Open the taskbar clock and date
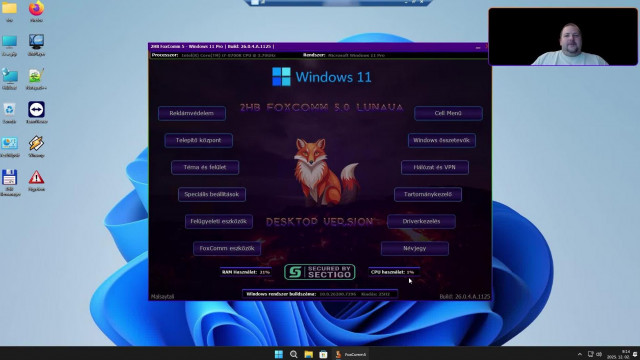 coord(618,354)
